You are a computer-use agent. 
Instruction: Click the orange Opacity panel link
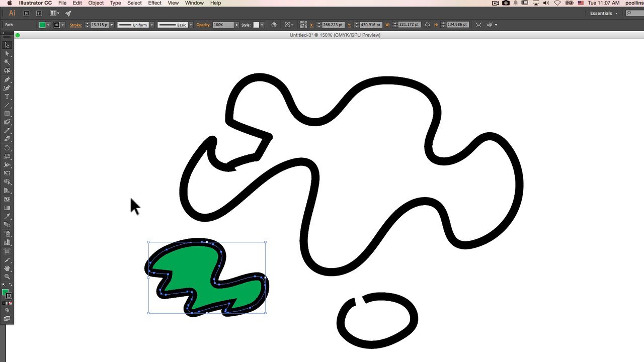click(x=203, y=25)
